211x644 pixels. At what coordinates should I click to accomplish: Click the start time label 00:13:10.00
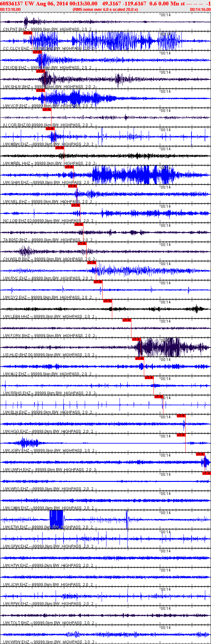11,10
